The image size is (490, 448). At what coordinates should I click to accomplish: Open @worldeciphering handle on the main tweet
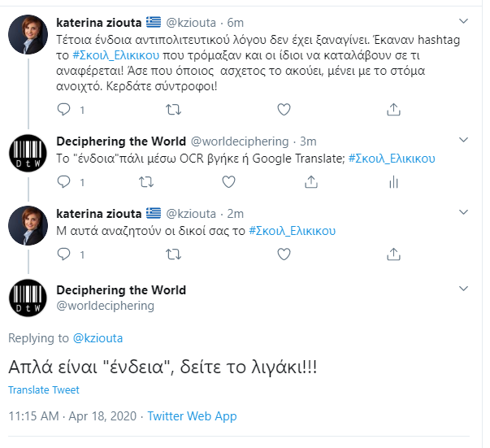pos(105,306)
